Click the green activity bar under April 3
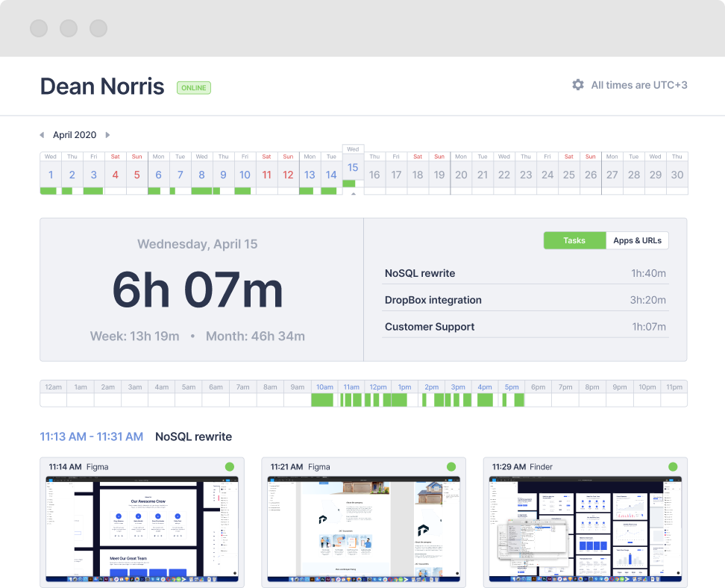This screenshot has height=588, width=725. click(93, 191)
